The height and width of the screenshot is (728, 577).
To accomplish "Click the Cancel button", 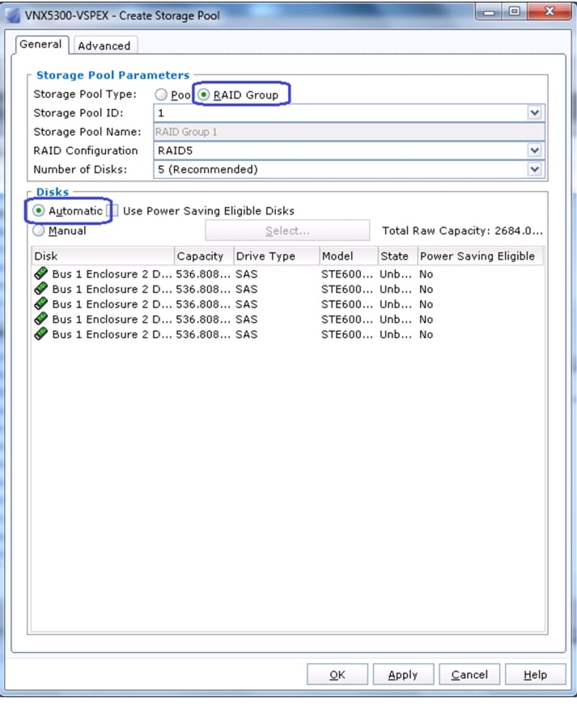I will point(469,675).
